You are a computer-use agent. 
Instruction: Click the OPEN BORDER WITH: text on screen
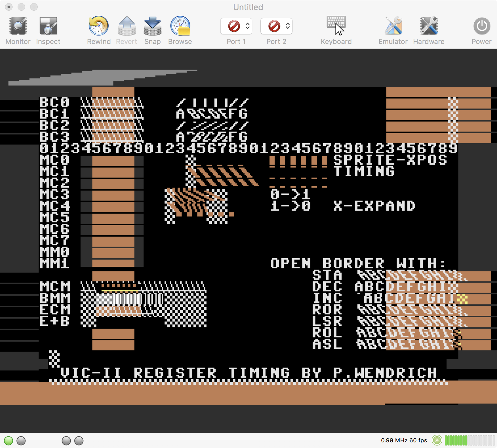(x=358, y=264)
